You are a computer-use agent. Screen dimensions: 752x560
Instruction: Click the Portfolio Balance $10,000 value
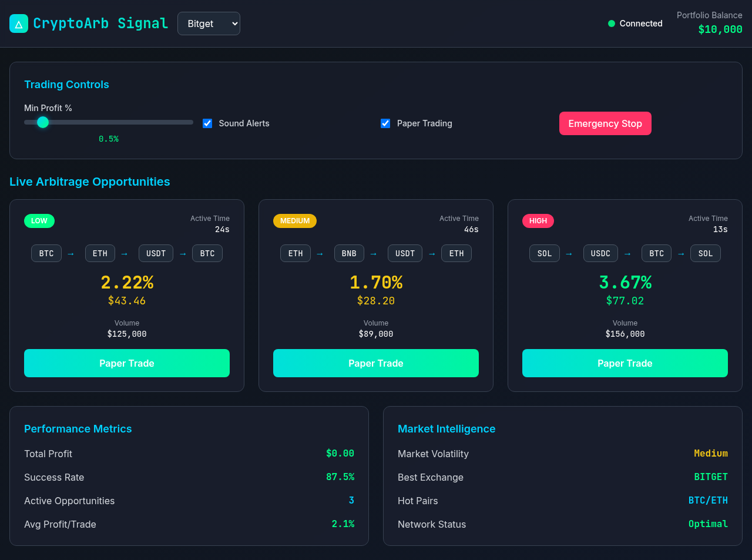(720, 29)
